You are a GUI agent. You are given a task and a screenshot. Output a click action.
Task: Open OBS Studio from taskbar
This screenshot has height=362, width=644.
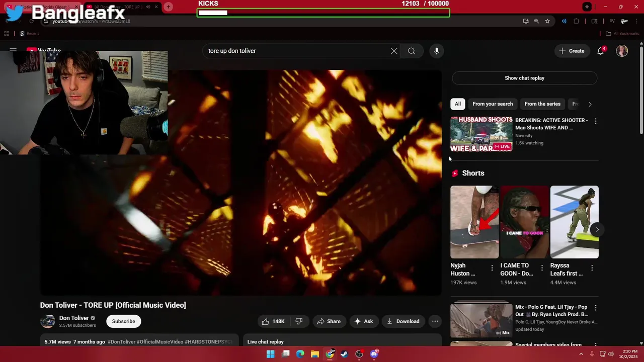pyautogui.click(x=359, y=354)
